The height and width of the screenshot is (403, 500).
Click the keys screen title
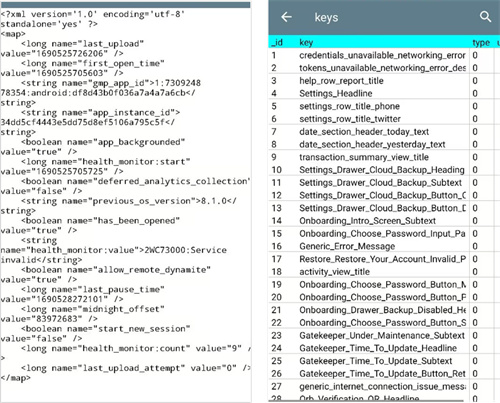coord(326,18)
